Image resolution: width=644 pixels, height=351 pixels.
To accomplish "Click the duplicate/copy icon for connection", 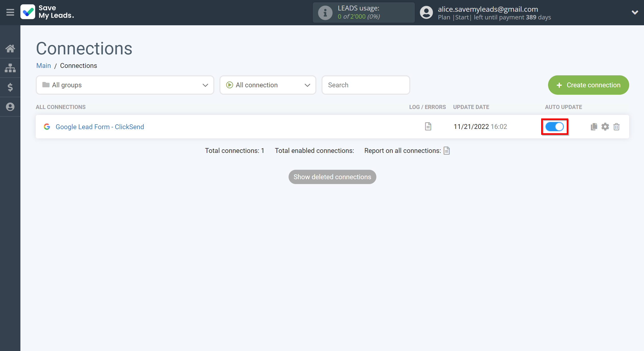I will coord(594,127).
